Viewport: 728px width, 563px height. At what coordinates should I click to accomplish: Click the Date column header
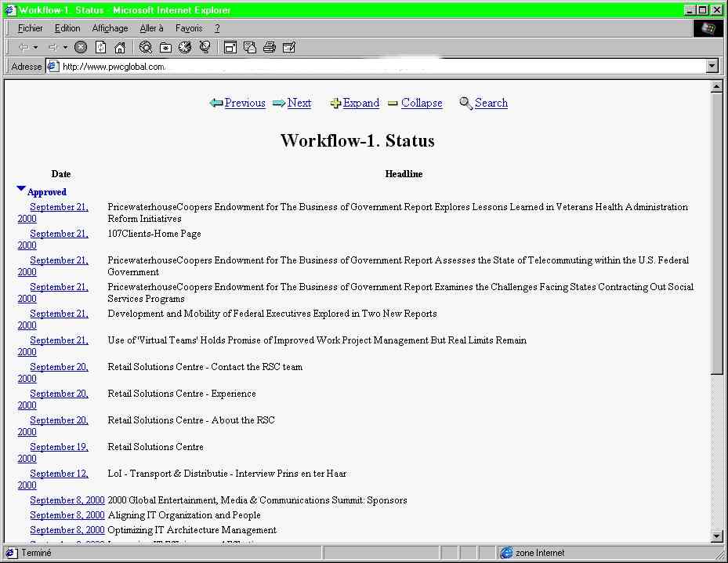pyautogui.click(x=61, y=174)
